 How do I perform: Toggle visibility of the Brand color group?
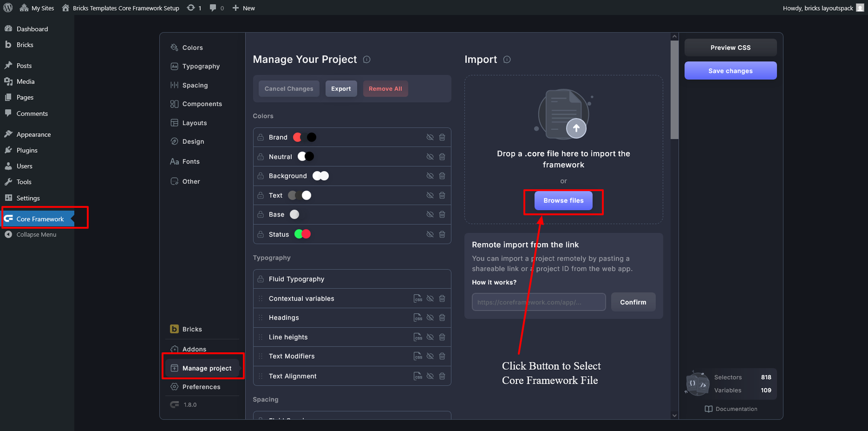pyautogui.click(x=430, y=137)
